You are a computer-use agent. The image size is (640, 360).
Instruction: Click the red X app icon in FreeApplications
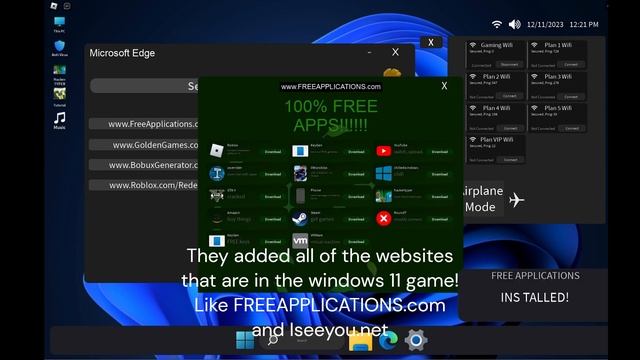[x=384, y=218]
